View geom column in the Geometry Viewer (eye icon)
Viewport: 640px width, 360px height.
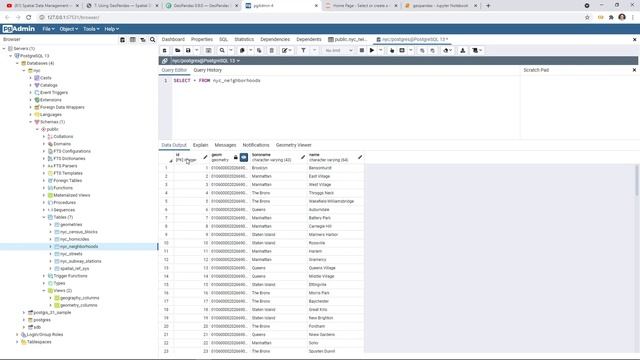pos(244,157)
